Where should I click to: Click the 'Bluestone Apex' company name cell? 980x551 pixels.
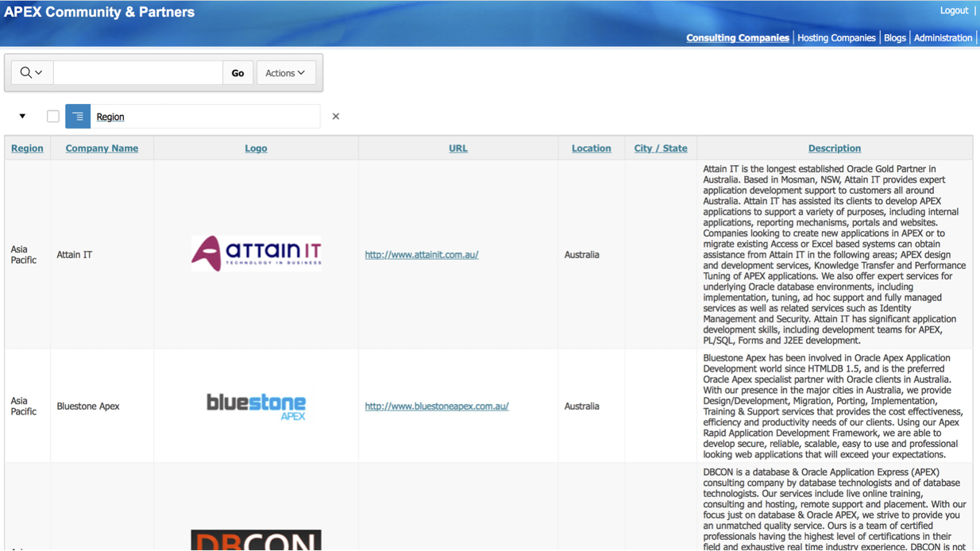click(88, 407)
